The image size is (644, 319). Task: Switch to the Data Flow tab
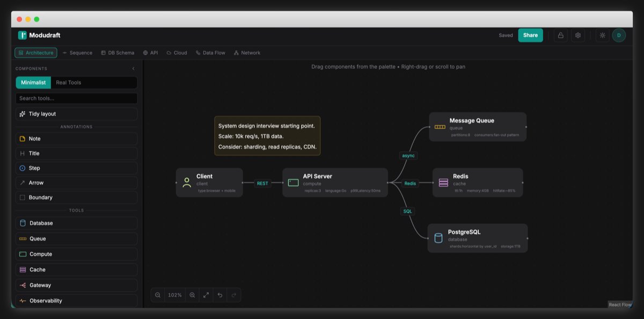pos(210,53)
